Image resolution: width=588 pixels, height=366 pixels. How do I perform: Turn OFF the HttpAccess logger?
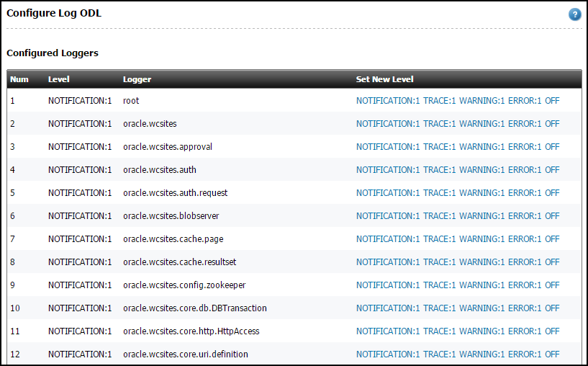tap(552, 331)
